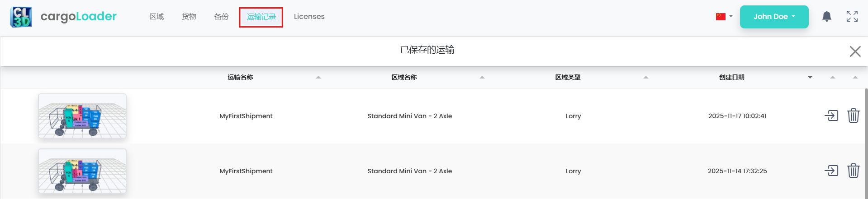
Task: Sort by 区域类型 column arrow
Action: [x=646, y=78]
